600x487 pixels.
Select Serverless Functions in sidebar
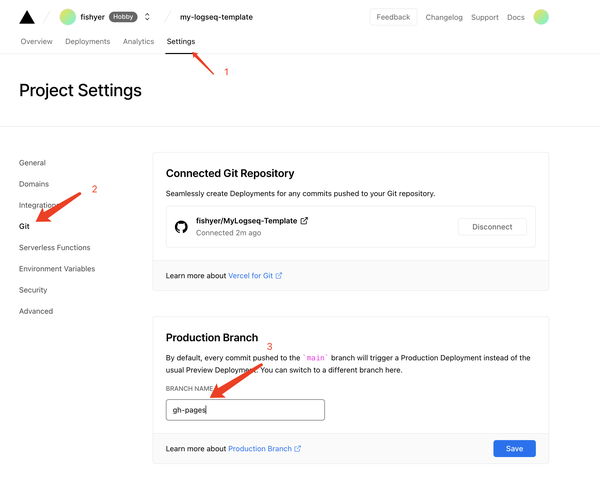(54, 247)
